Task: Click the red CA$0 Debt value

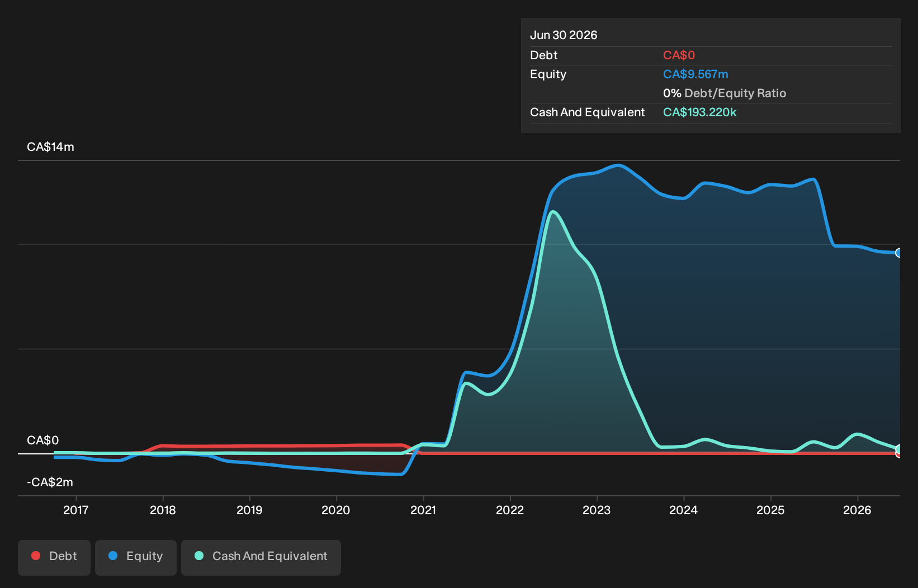Action: coord(679,55)
